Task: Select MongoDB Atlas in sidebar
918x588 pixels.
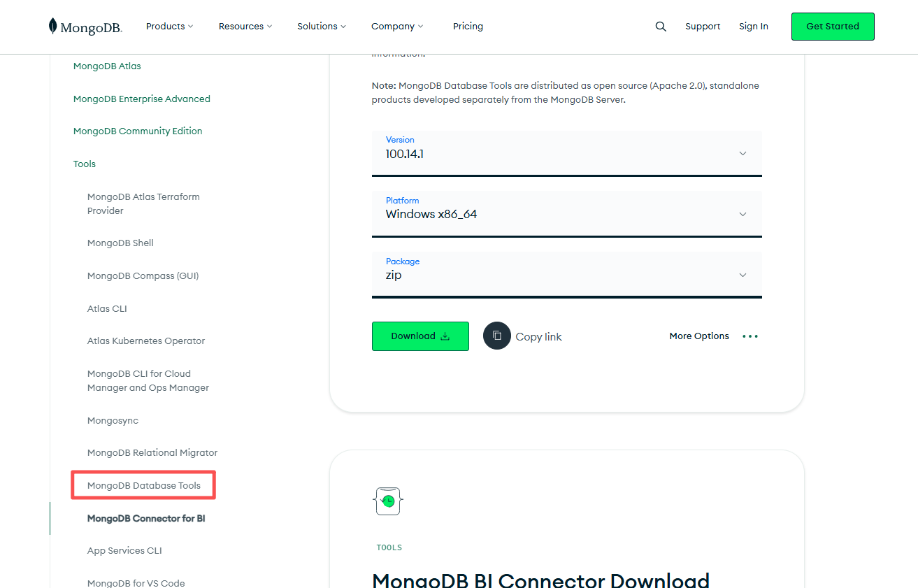Action: 107,66
